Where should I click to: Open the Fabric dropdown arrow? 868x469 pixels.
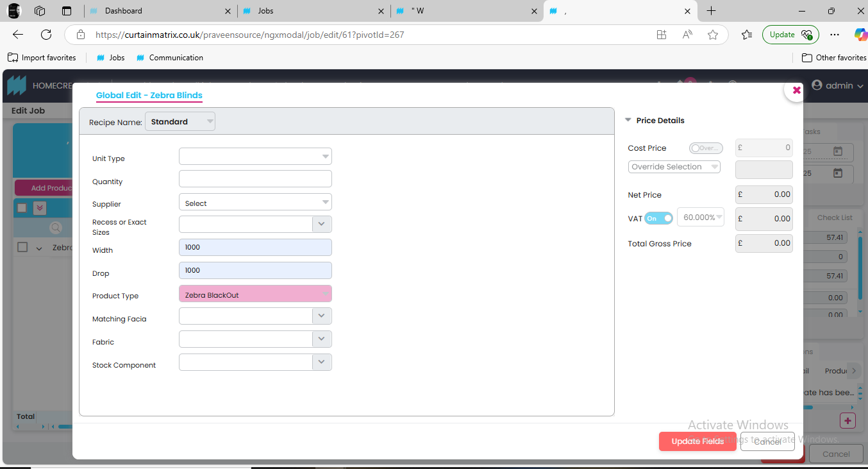pos(321,339)
